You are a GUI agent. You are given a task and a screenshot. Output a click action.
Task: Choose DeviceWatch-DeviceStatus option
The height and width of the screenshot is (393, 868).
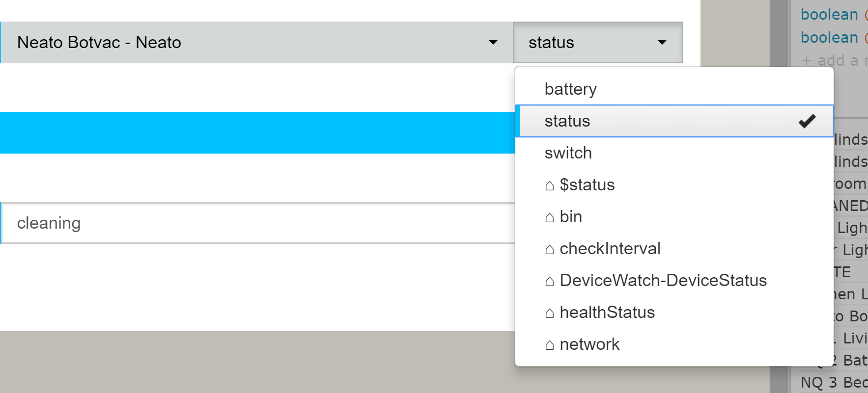click(x=674, y=280)
